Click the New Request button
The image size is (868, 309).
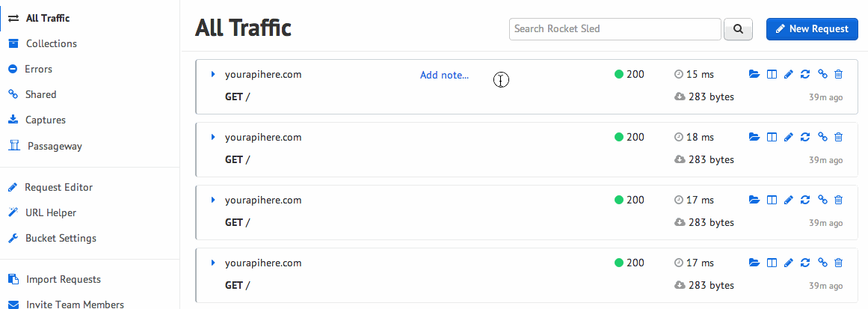tap(812, 28)
